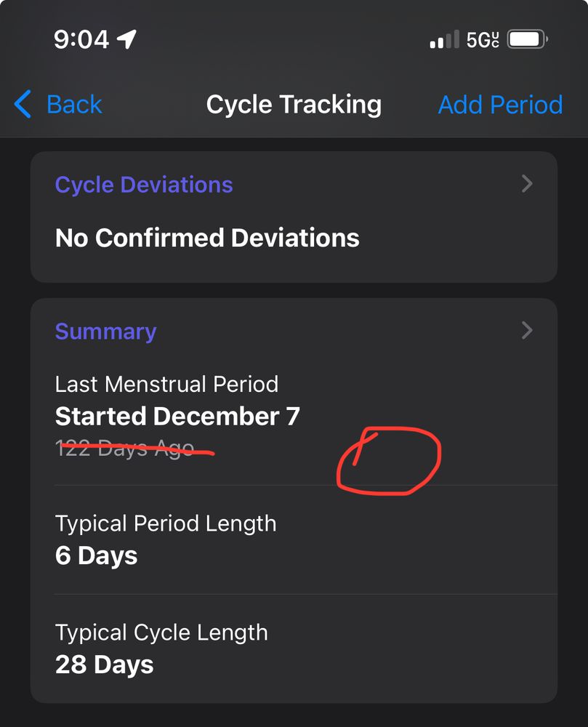
Task: Tap the 5G network indicator
Action: [483, 40]
